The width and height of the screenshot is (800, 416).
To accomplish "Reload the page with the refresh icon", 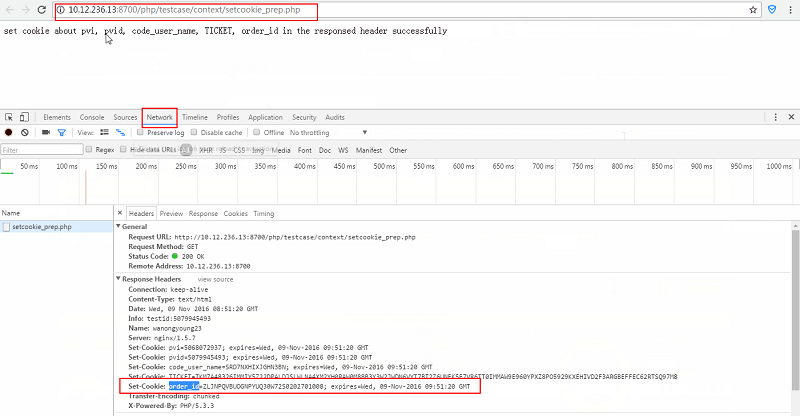I will tap(42, 10).
